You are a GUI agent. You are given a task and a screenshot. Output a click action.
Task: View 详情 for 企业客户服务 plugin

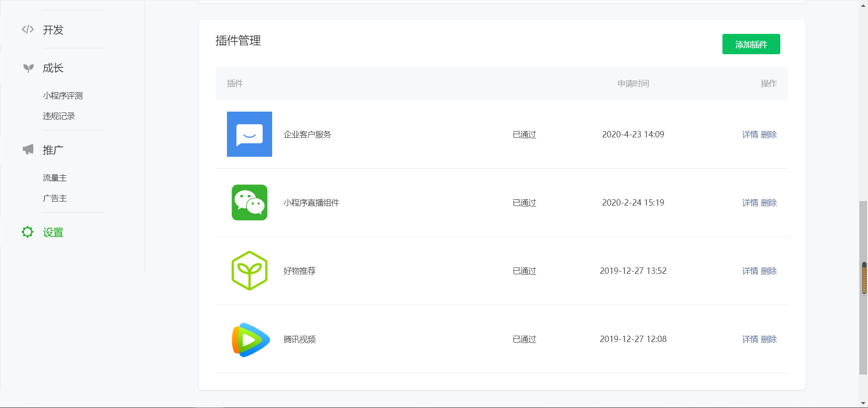tap(750, 135)
